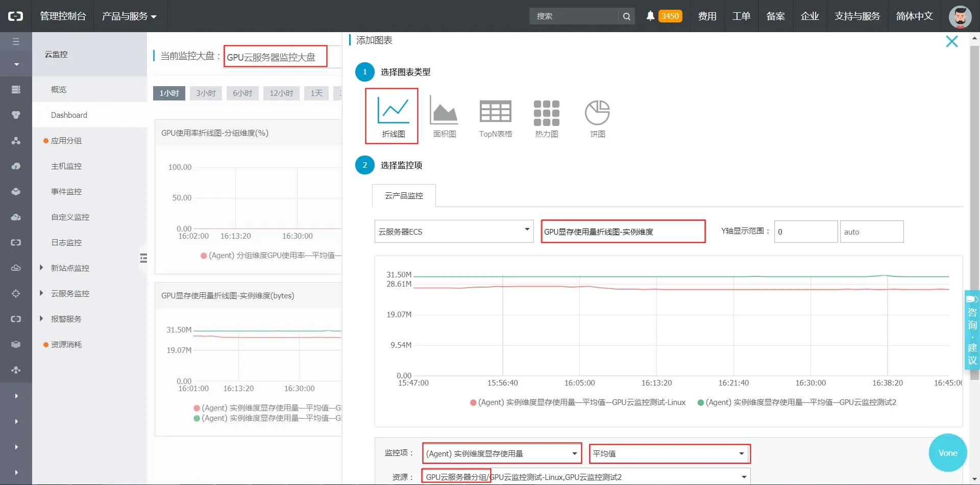The image size is (980, 485).
Task: Click the left rail icon beside 主机监控
Action: tap(16, 166)
